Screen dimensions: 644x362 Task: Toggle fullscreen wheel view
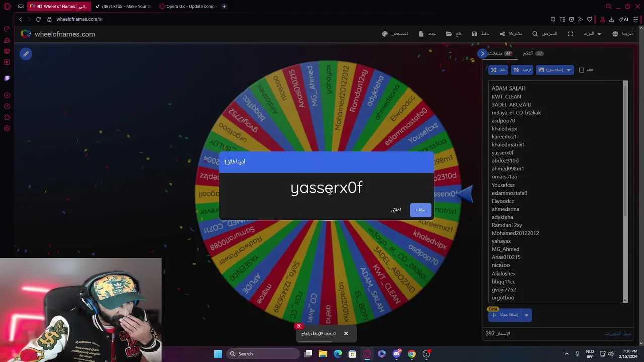point(570,34)
